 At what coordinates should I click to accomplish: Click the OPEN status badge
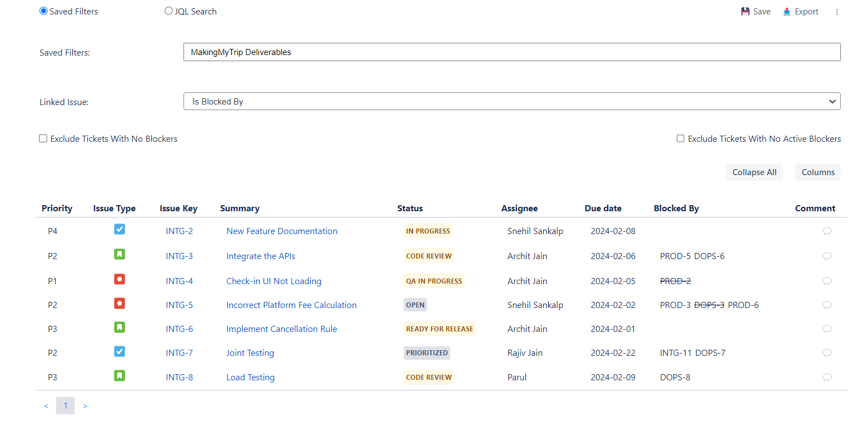(x=415, y=305)
